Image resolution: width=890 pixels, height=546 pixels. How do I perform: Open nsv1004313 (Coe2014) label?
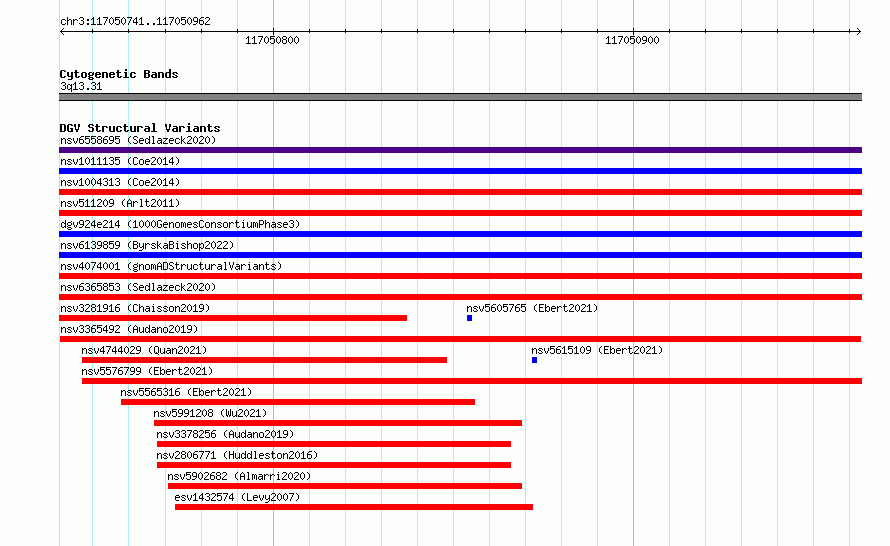120,182
